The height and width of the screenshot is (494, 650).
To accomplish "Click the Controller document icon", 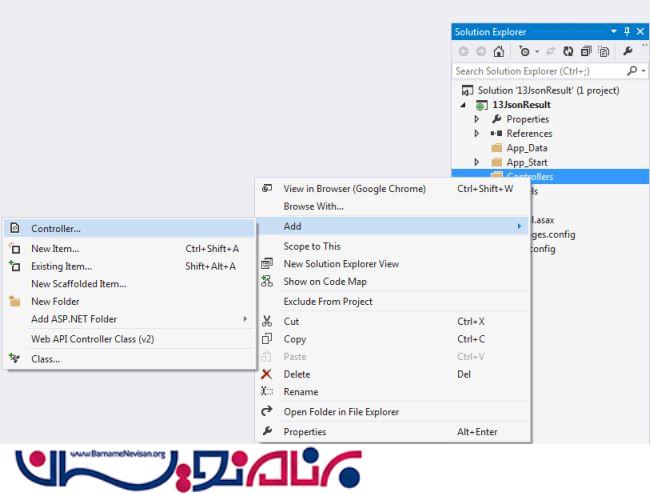I will point(15,228).
